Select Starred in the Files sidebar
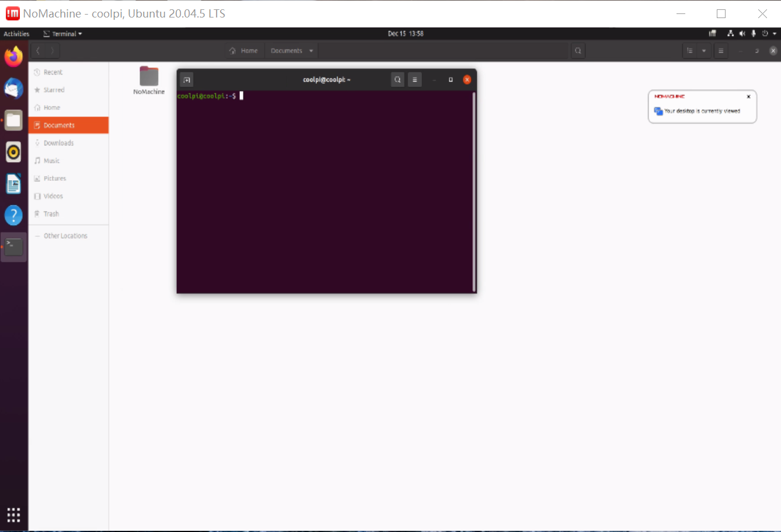Screen dimensions: 781x532 point(68,90)
